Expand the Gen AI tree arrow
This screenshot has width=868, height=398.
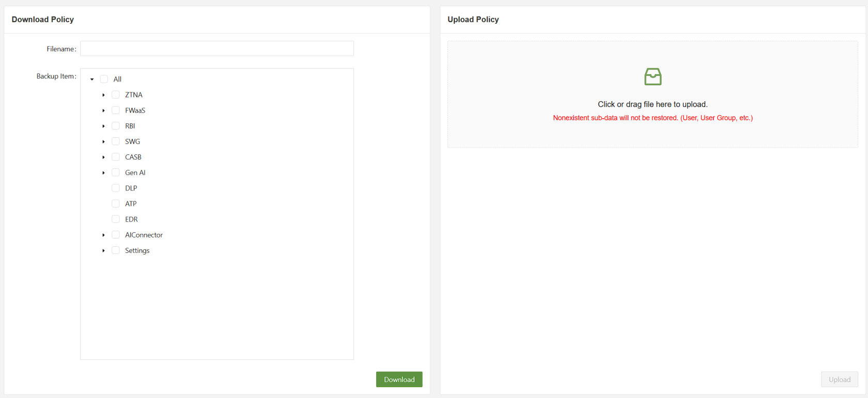(x=104, y=173)
